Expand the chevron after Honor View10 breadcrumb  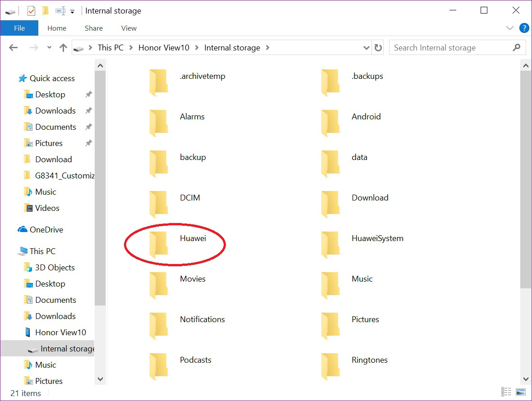click(197, 48)
